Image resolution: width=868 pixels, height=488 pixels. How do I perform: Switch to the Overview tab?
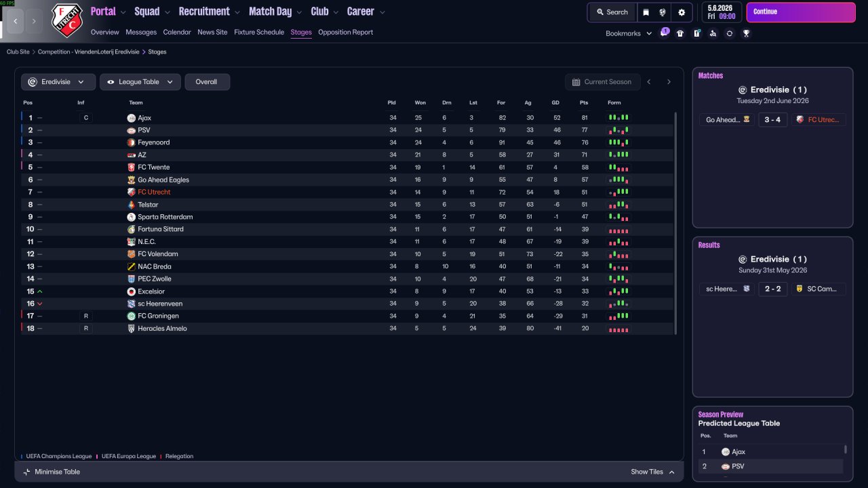pyautogui.click(x=104, y=32)
